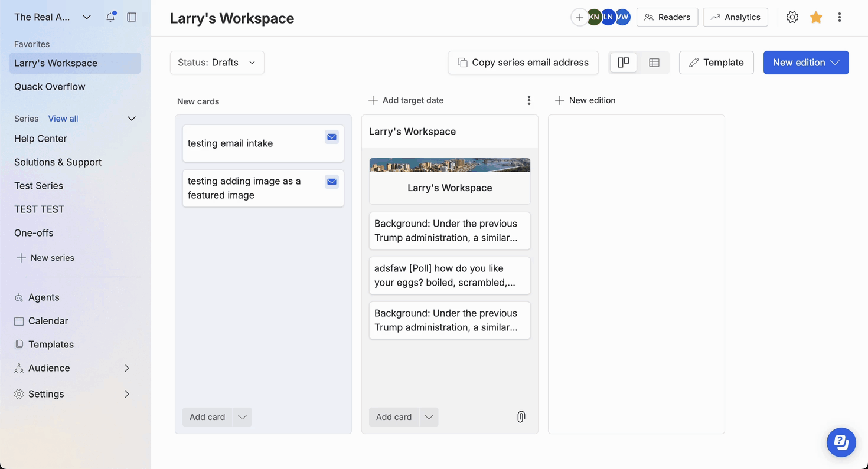Switch to table list view
Viewport: 868px width, 469px height.
coord(654,63)
